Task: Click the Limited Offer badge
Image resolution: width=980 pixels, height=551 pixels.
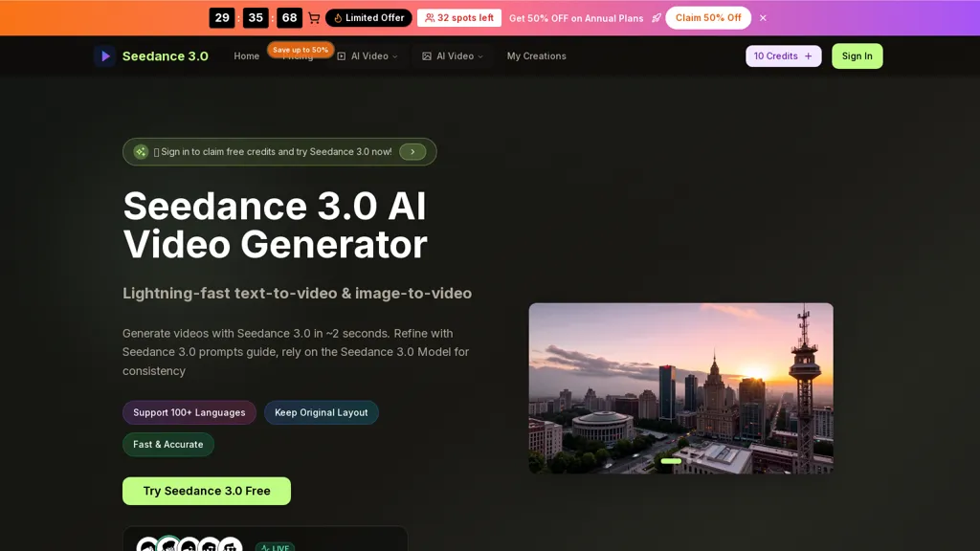Action: coord(368,18)
